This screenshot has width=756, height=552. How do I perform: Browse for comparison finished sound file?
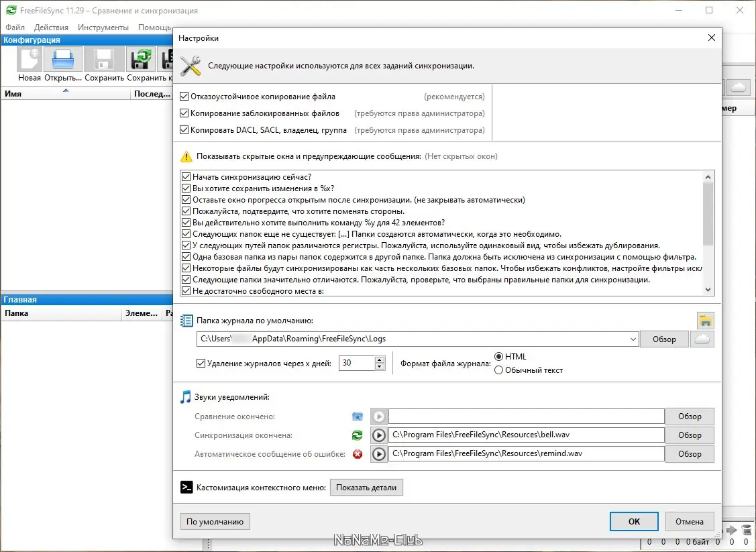[x=690, y=417]
